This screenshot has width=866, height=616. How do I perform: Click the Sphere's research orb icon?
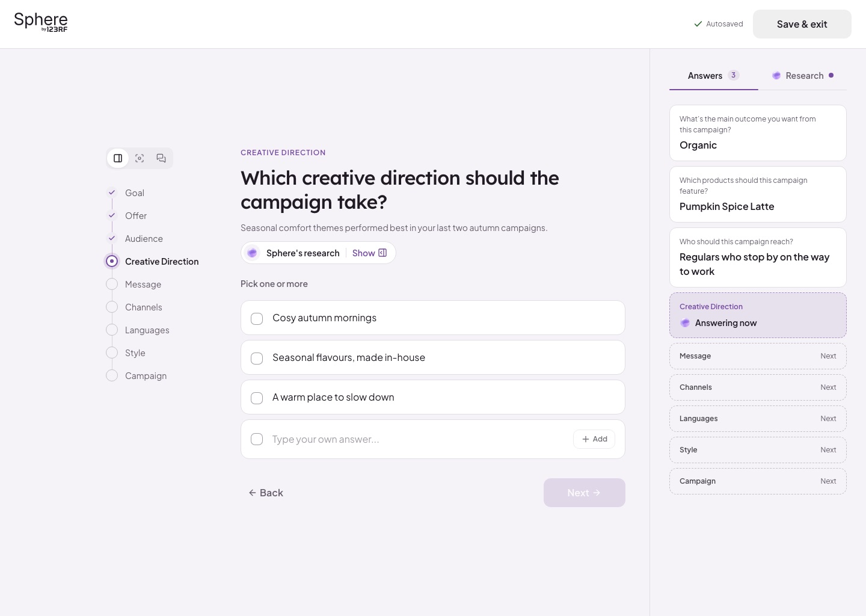[253, 253]
